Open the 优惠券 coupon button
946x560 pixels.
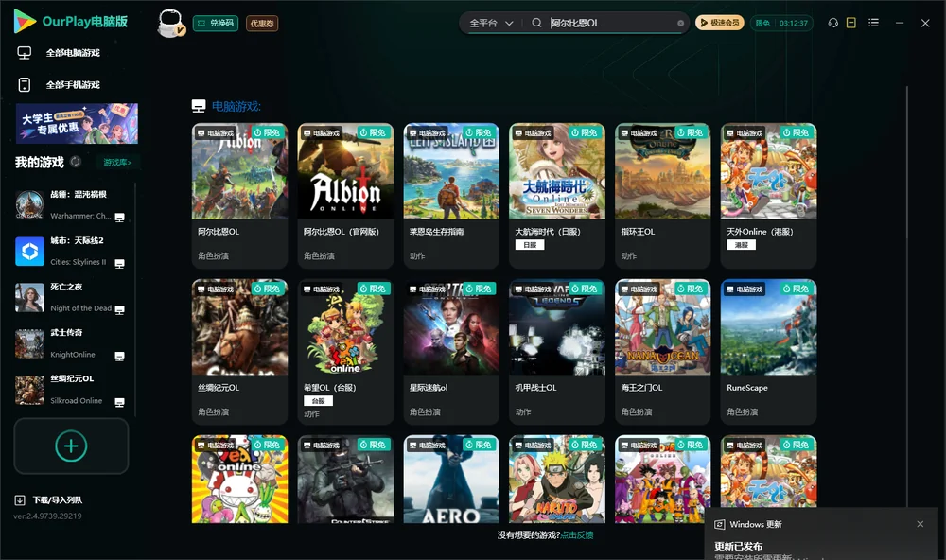pyautogui.click(x=262, y=24)
